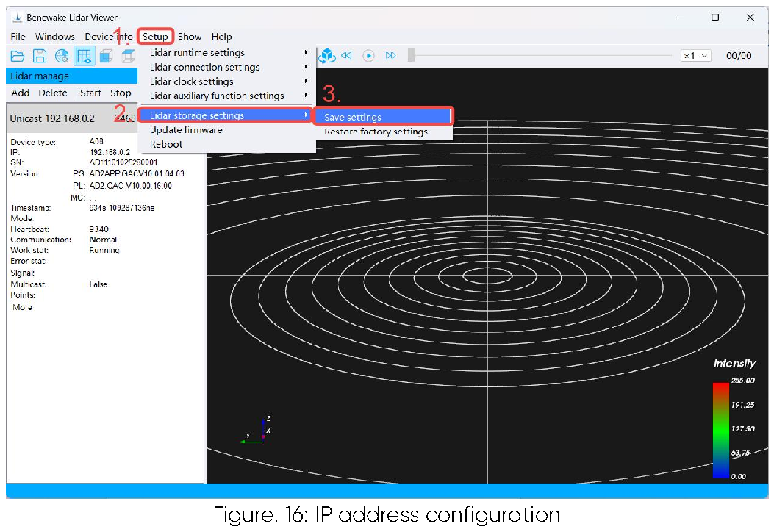Click the globe search toolbar icon
This screenshot has height=532, width=774.
(62, 57)
